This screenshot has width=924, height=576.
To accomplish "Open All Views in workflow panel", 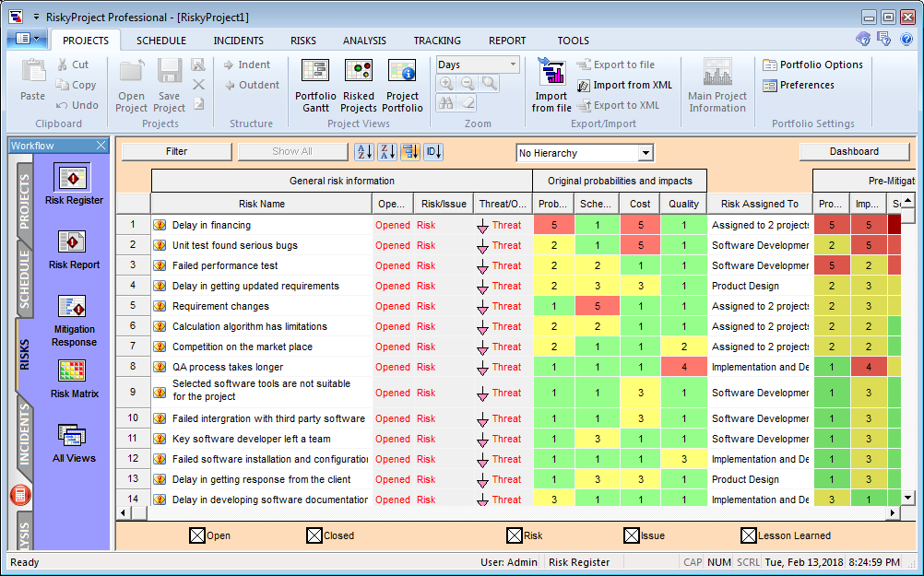I will click(x=73, y=443).
